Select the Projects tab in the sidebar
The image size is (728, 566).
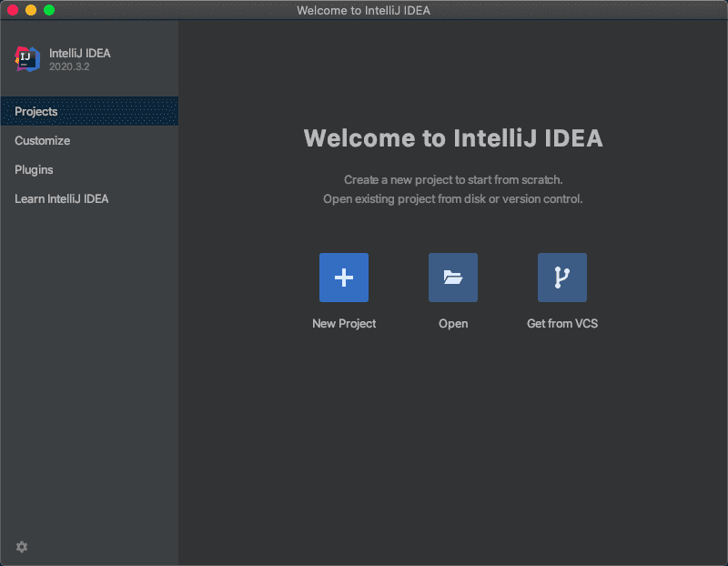coord(36,111)
